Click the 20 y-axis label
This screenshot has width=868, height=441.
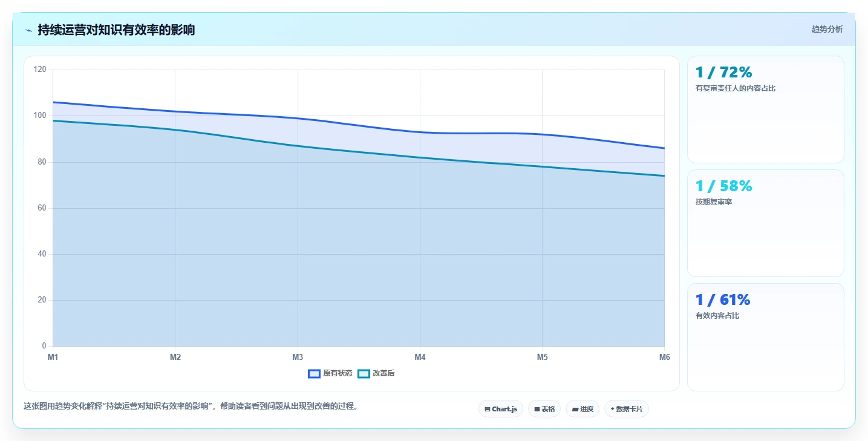42,300
